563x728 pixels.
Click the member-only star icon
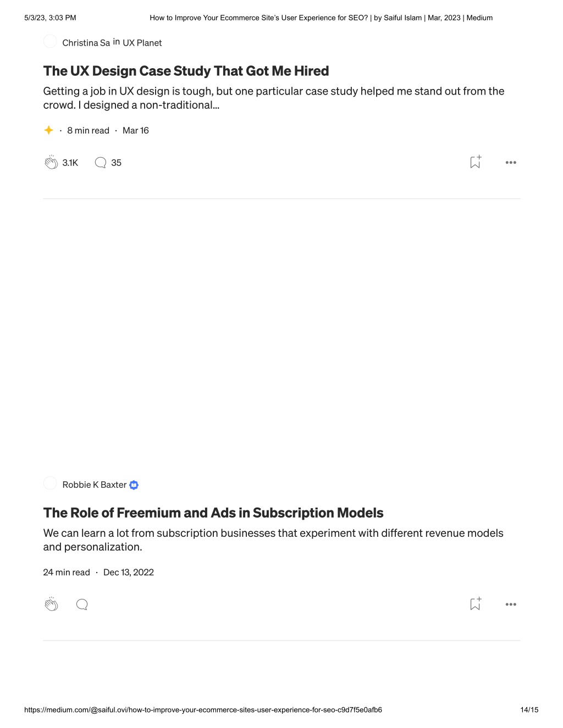coord(48,130)
